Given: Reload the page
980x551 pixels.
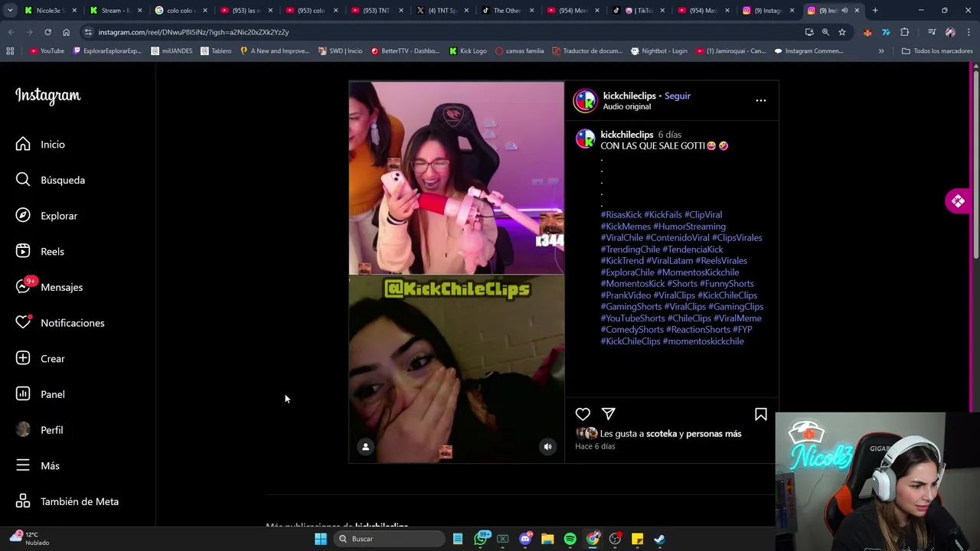Looking at the screenshot, I should [47, 32].
